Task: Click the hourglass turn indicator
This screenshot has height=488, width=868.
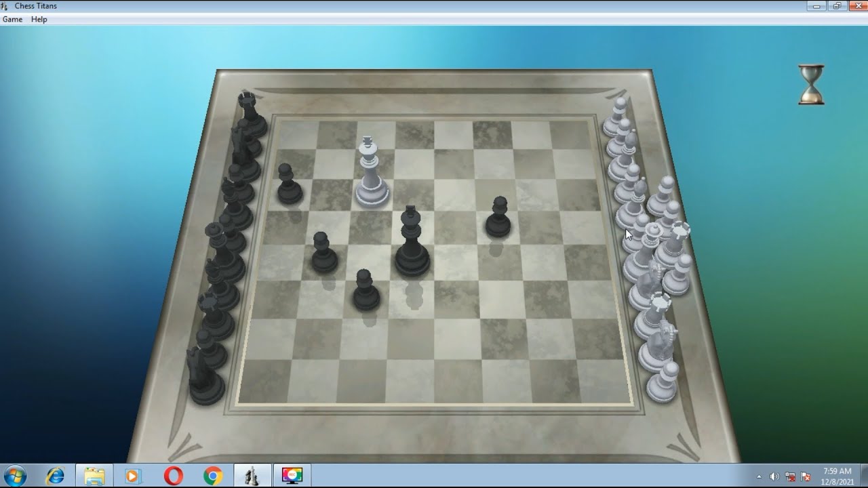Action: coord(810,85)
